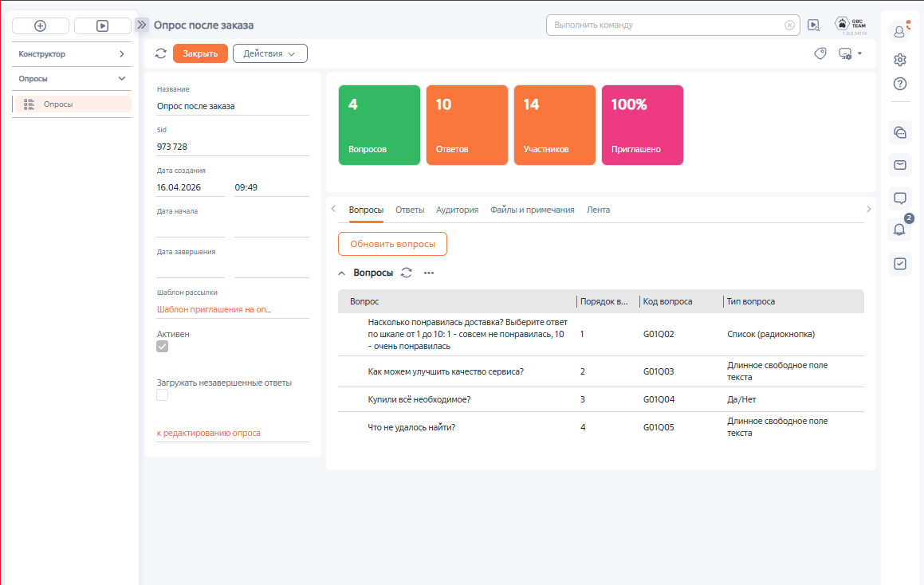924x585 pixels.
Task: Open к редактированию опроса link
Action: 209,433
